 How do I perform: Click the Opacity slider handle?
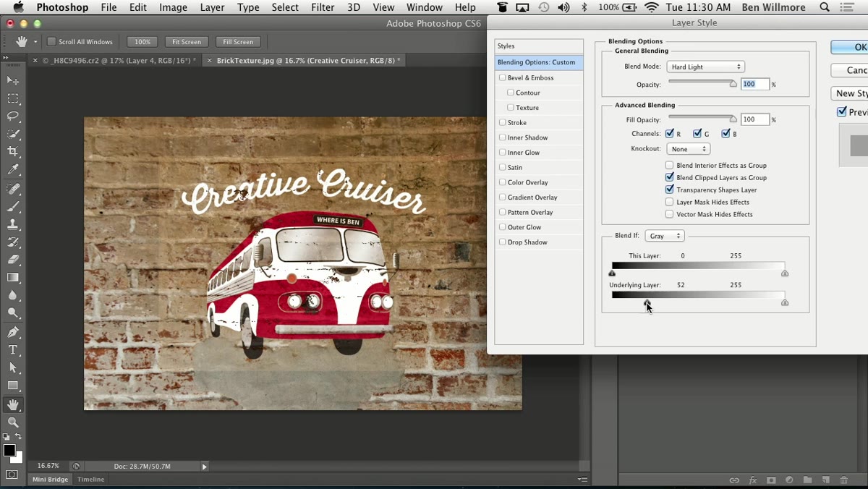point(733,84)
